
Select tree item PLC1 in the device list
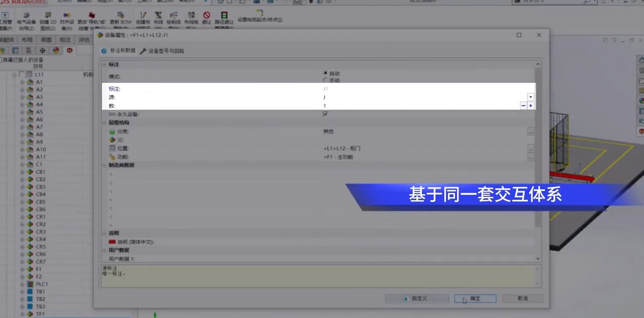[41, 284]
